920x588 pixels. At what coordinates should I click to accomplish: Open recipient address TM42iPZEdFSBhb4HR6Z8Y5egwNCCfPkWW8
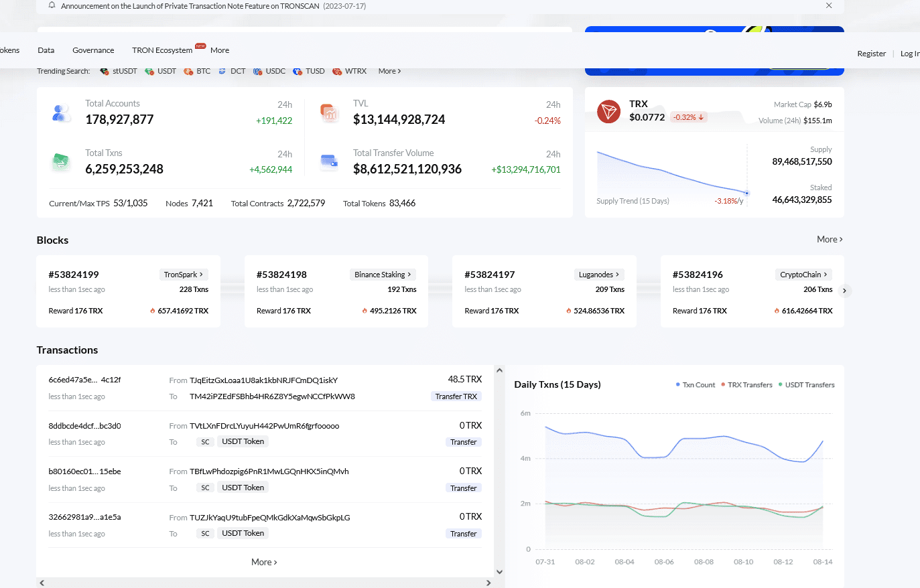coord(272,396)
